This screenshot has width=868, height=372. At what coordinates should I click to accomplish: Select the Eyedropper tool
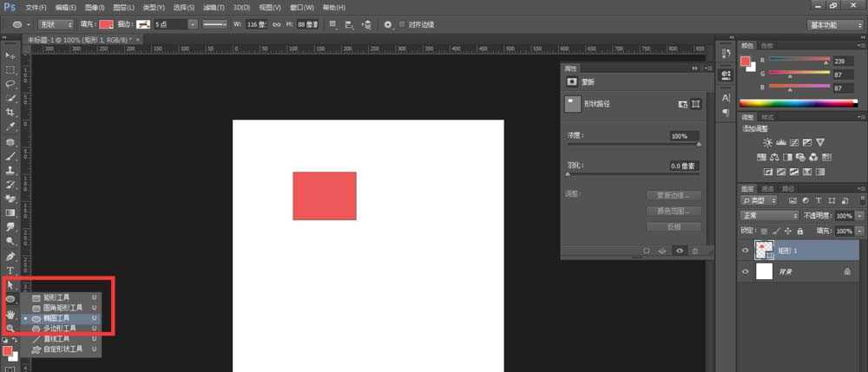10,127
